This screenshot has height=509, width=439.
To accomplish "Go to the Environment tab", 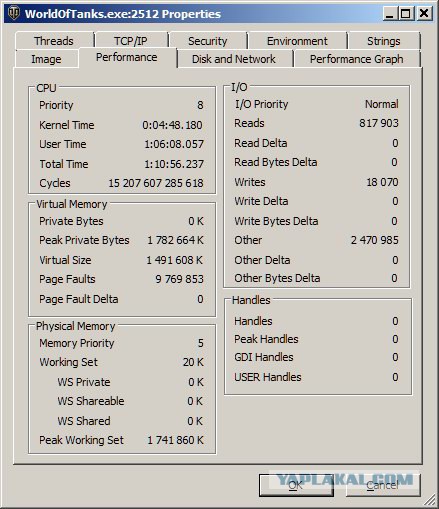I will tap(297, 41).
